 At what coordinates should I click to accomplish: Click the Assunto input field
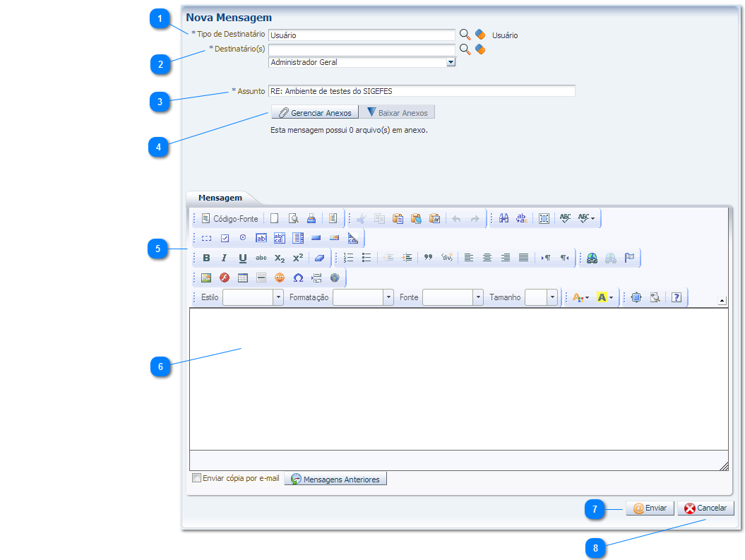pos(422,90)
